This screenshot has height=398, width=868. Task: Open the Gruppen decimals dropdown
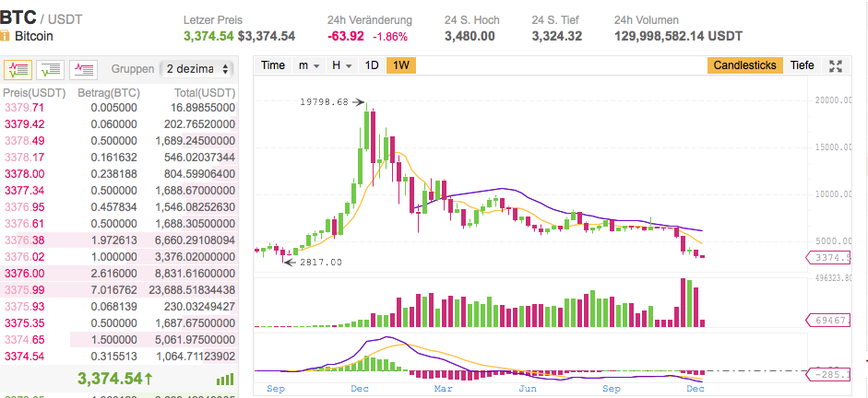coord(198,69)
